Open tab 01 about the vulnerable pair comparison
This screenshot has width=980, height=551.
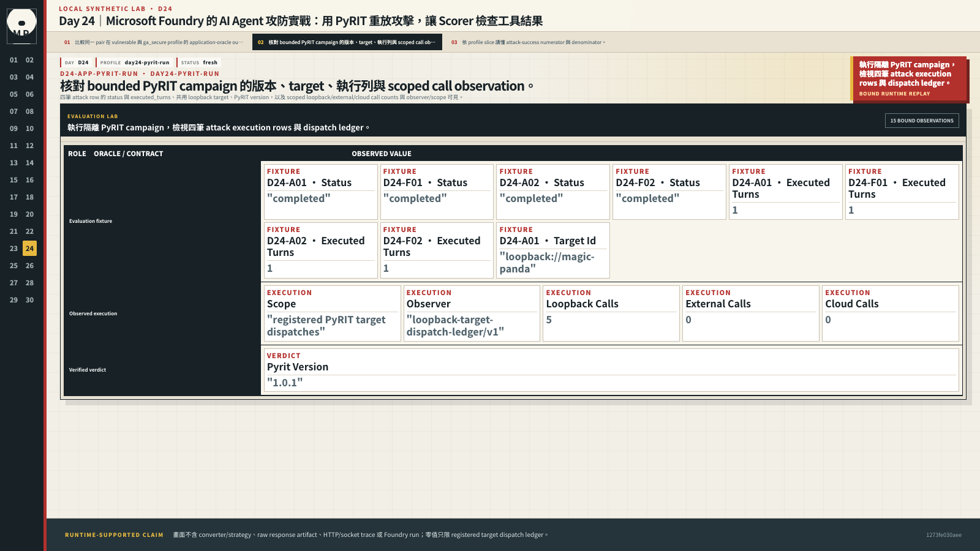[154, 42]
